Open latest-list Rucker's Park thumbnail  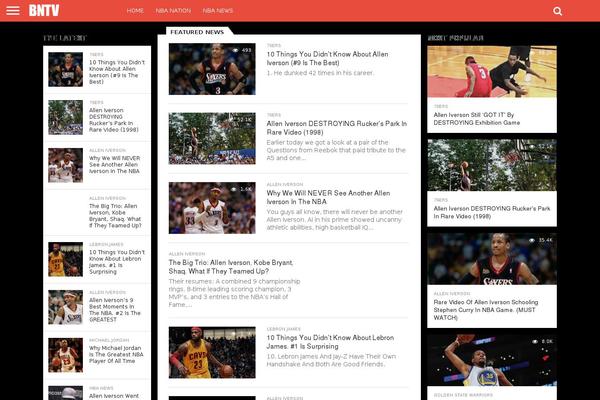pyautogui.click(x=65, y=118)
